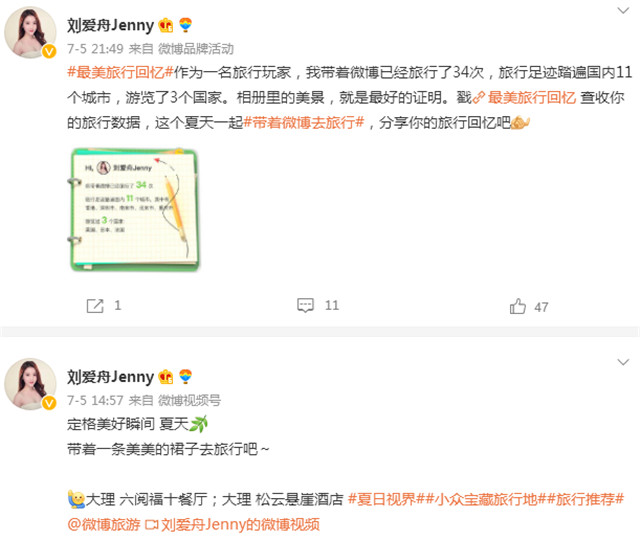Click the repost icon on first post
Viewport: 640px width, 539px height.
[x=95, y=306]
